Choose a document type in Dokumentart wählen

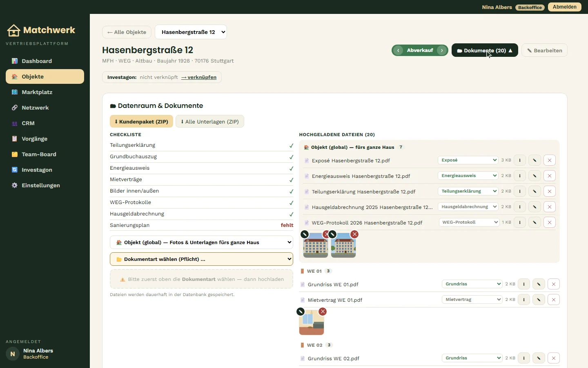201,259
